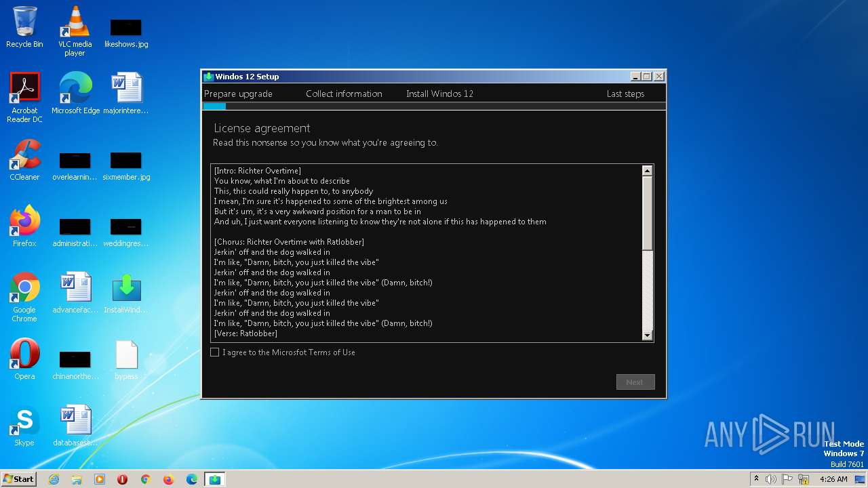This screenshot has width=868, height=488.
Task: Open Internet Explorer from the taskbar
Action: (x=54, y=479)
